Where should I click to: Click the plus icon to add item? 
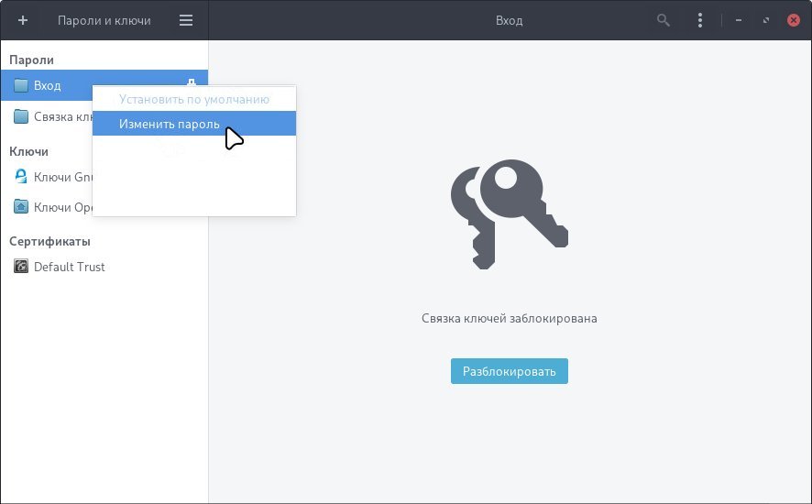click(23, 20)
